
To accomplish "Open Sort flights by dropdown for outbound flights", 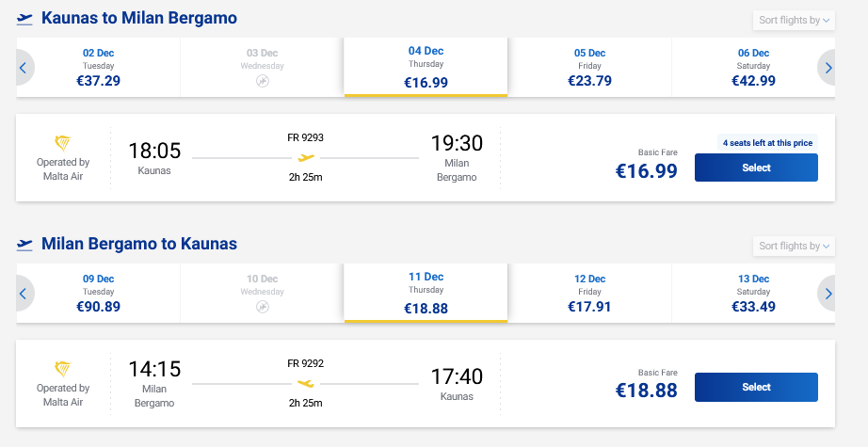I will [794, 20].
